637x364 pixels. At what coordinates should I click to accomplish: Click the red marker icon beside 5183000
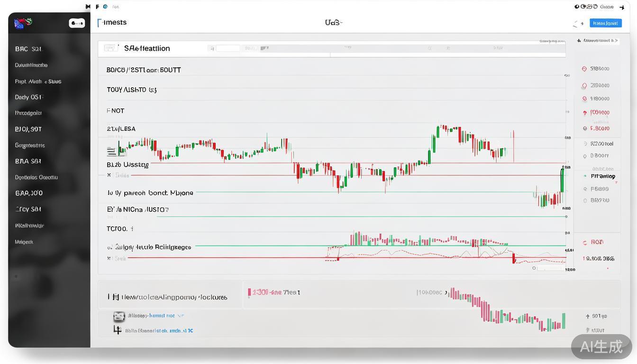584,69
